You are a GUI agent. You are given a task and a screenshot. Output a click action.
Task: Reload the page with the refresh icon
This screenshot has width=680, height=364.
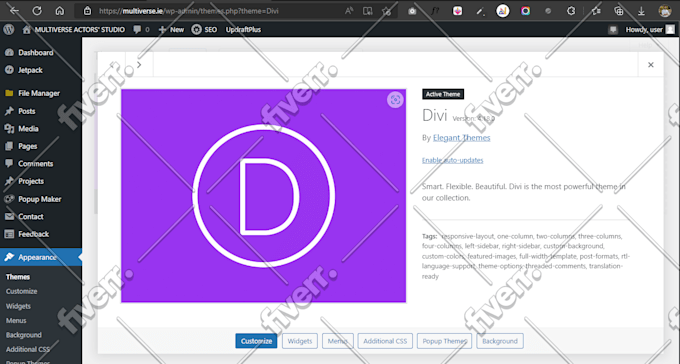[x=37, y=11]
